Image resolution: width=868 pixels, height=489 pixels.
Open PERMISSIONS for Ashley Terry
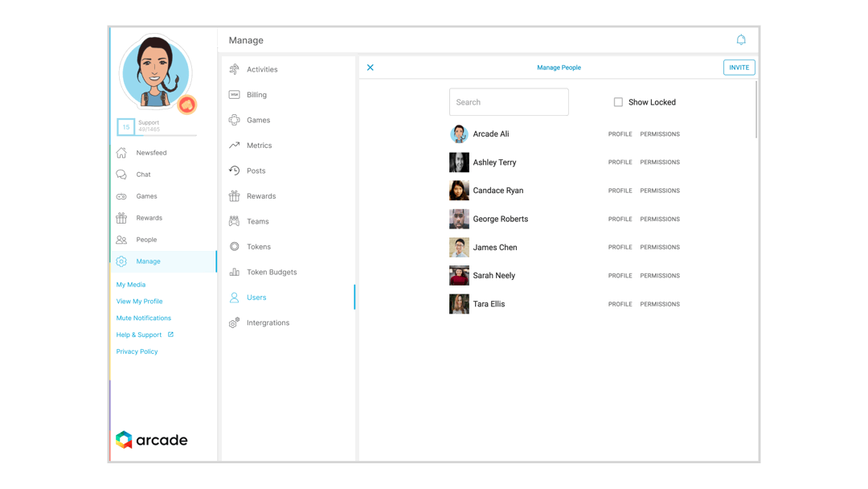[660, 162]
